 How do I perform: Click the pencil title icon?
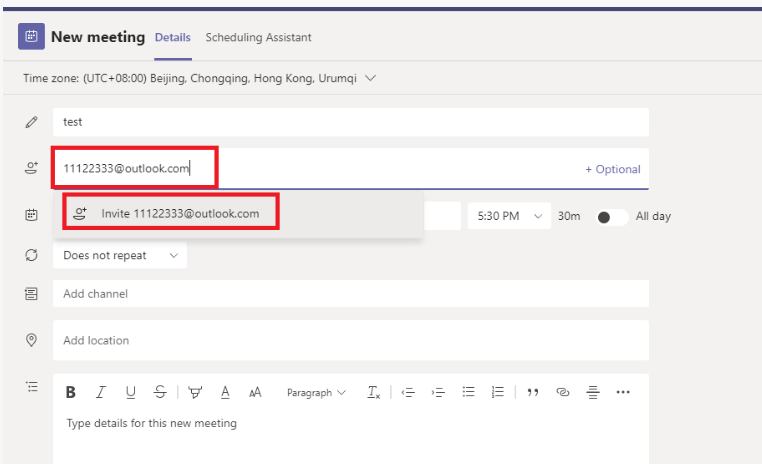32,122
